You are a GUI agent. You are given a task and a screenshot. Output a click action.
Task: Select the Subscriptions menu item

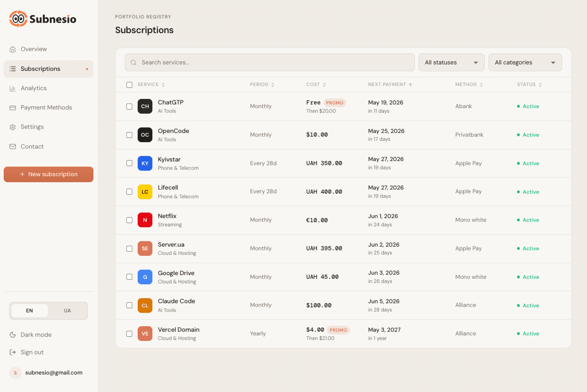click(49, 69)
